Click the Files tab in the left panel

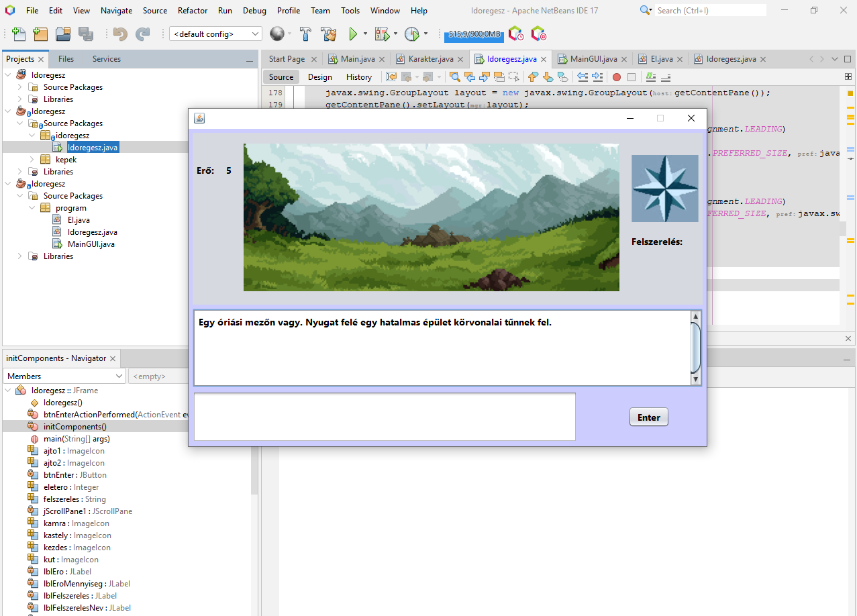(66, 59)
